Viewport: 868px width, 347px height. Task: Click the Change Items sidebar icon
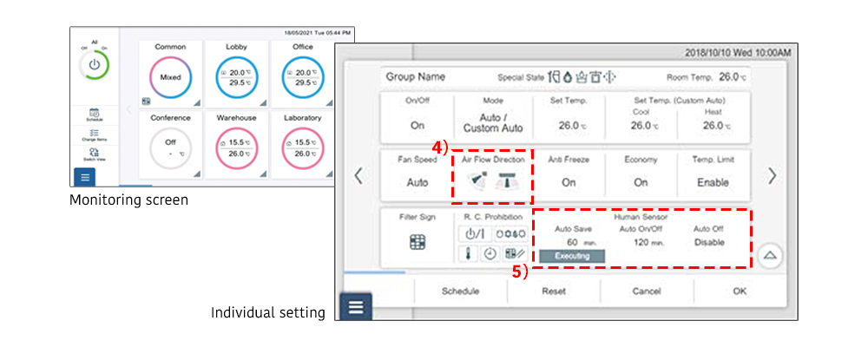pos(94,134)
